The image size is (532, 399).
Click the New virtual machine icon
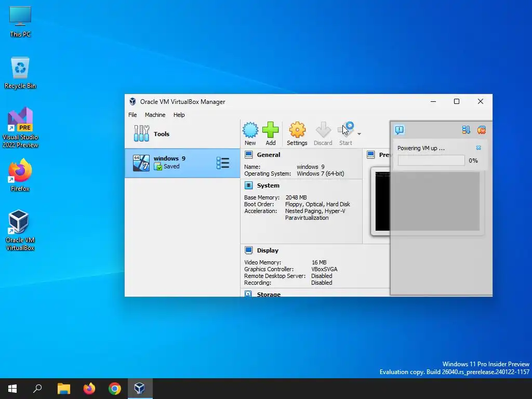tap(250, 130)
